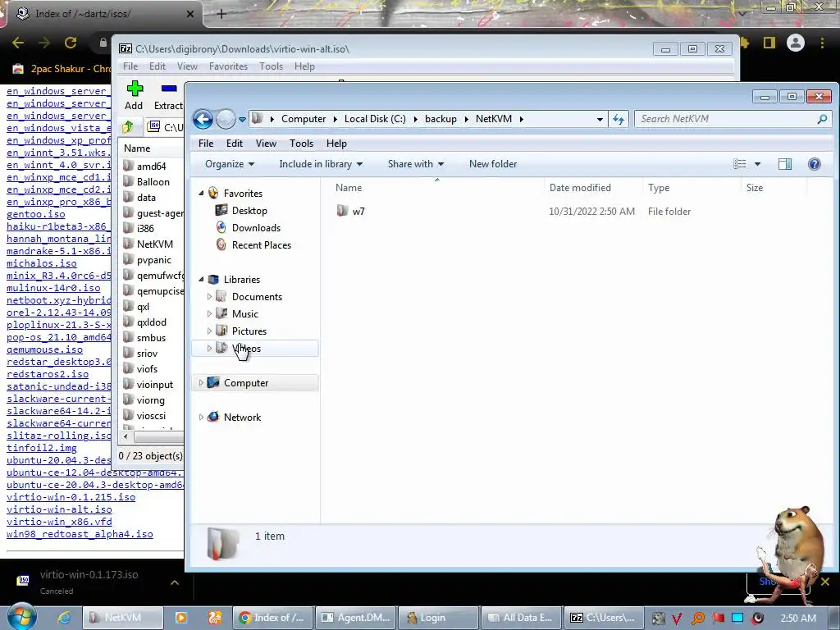This screenshot has height=630, width=840.
Task: Expand the virtio-win-0.1.173.iso download options
Action: click(x=175, y=582)
